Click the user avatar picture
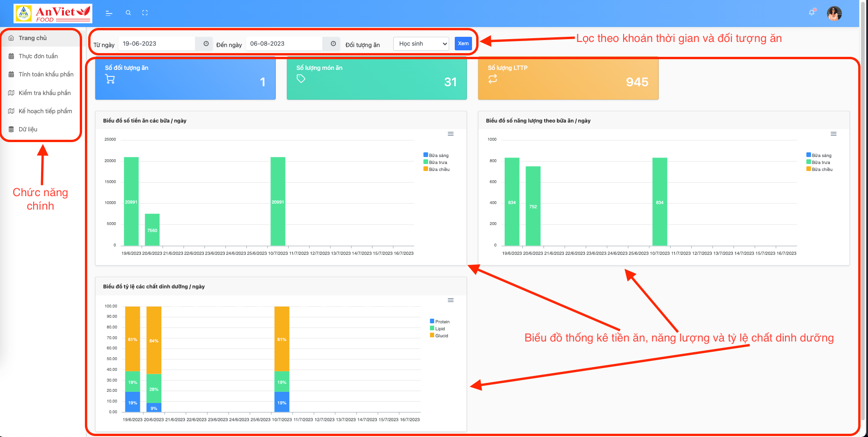The height and width of the screenshot is (437, 868). tap(834, 14)
